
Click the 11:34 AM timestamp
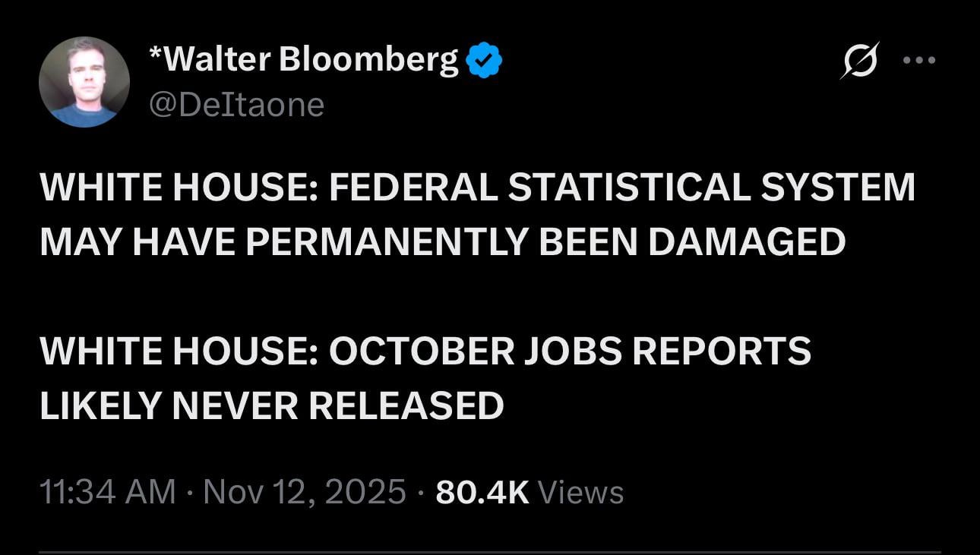(x=107, y=492)
